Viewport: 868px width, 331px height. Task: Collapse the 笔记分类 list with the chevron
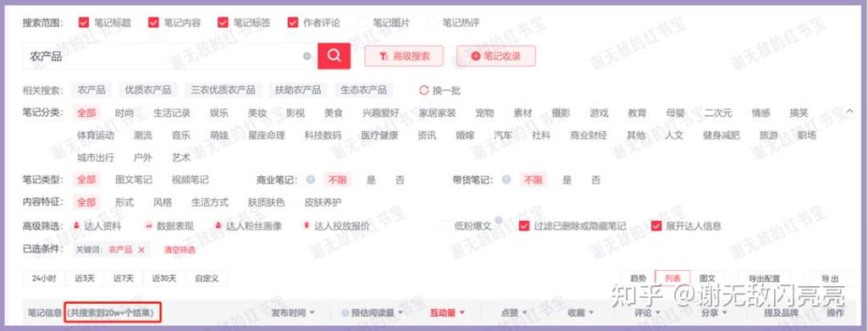tap(849, 112)
